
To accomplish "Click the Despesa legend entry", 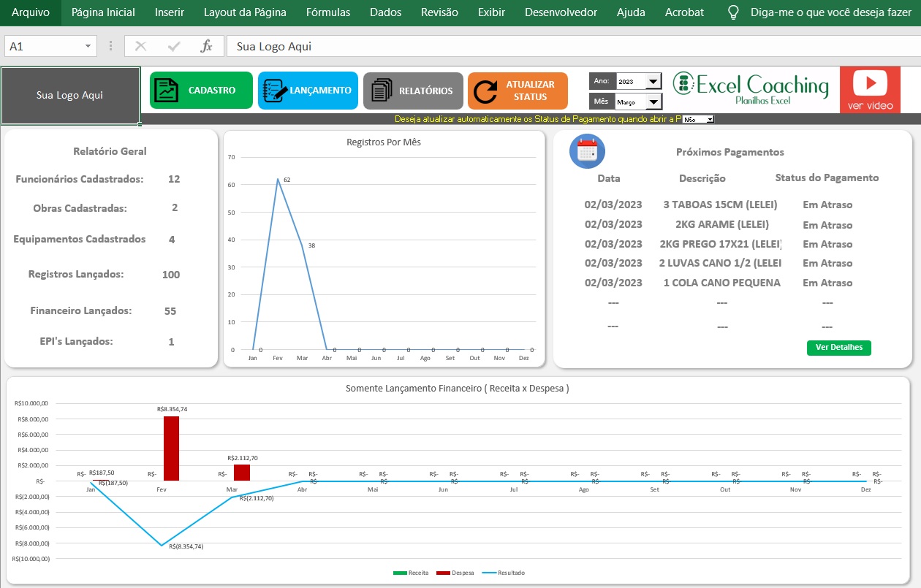I will (x=455, y=573).
